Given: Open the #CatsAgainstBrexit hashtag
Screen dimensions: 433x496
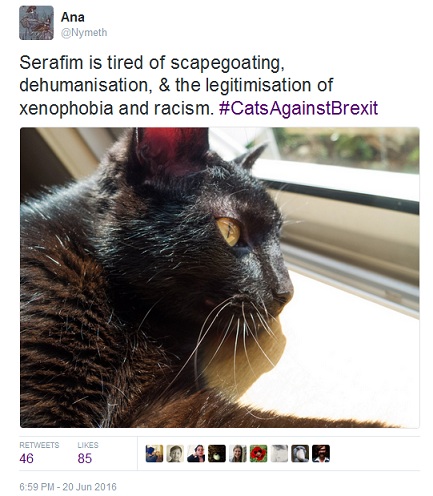Looking at the screenshot, I should coord(298,108).
